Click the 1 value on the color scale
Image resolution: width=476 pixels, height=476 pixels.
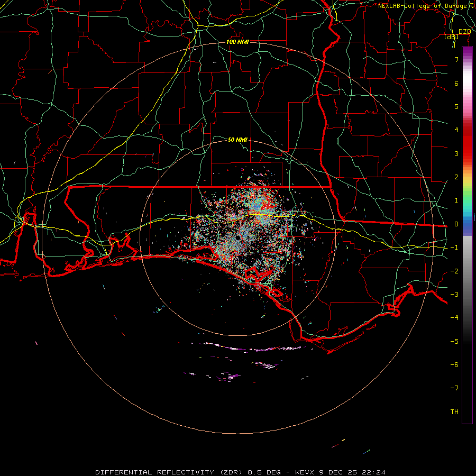[456, 200]
